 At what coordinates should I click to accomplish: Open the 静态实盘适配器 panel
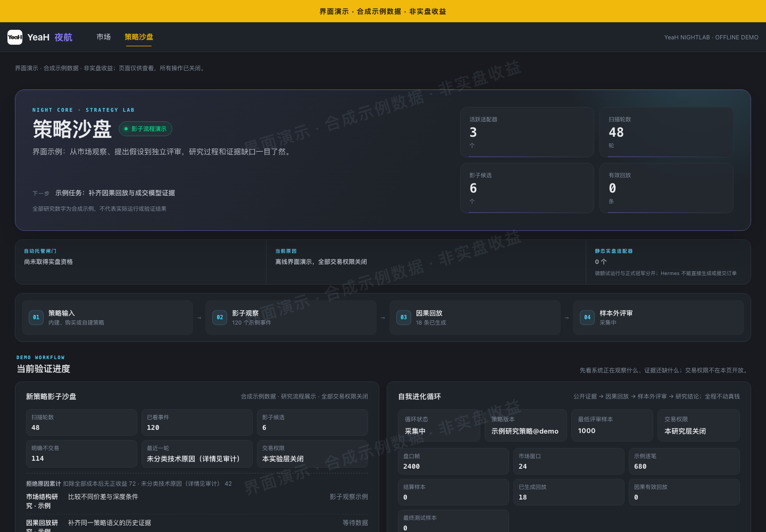click(x=668, y=262)
